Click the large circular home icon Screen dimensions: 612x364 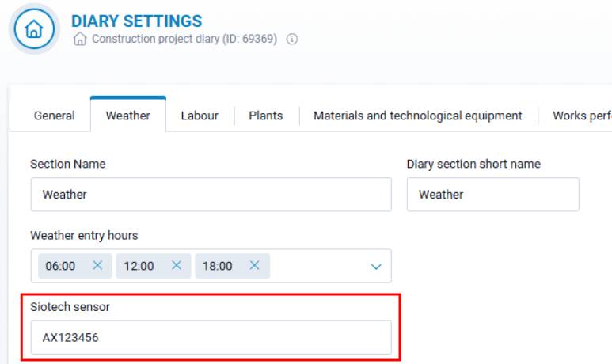(34, 28)
